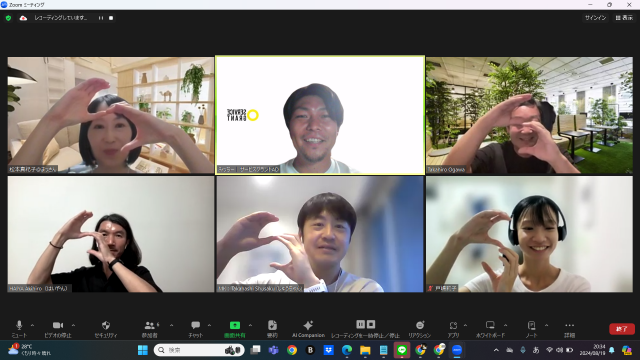640x360 pixels.
Task: Click the Sign In button
Action: point(596,18)
